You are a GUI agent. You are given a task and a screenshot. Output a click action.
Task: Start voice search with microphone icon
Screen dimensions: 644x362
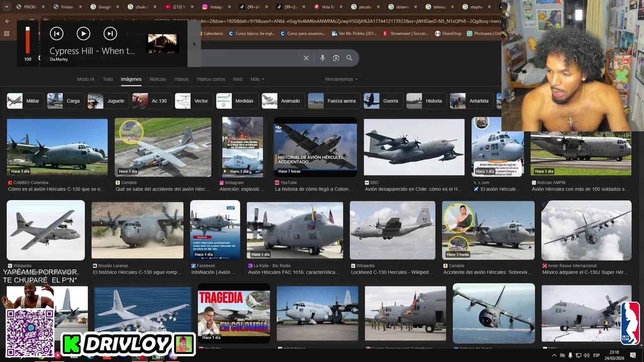coord(323,58)
